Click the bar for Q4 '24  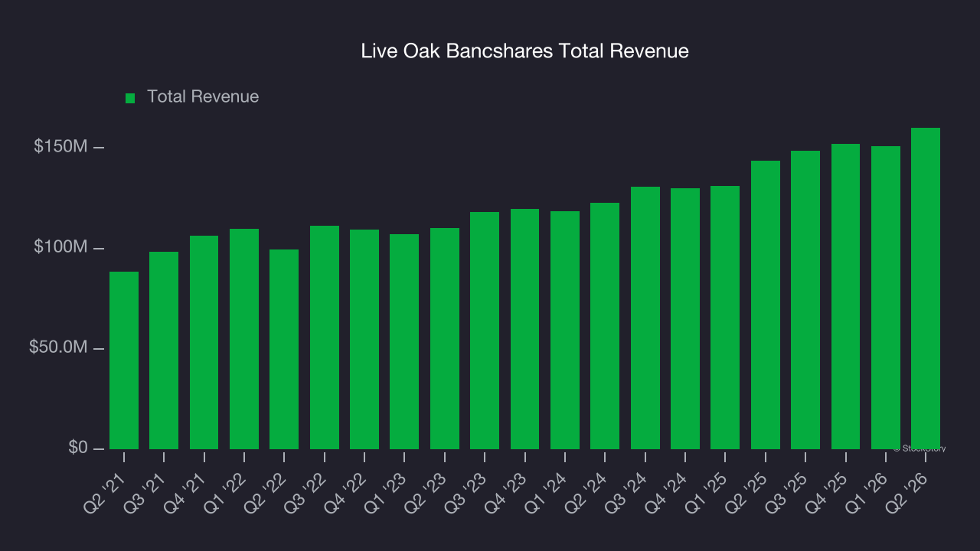[x=685, y=318]
